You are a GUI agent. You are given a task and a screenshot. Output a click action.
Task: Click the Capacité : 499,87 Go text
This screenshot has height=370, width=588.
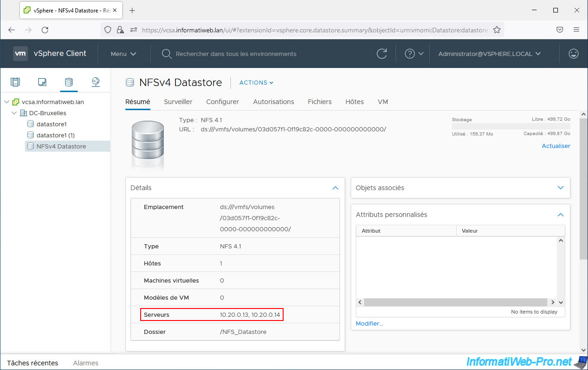click(547, 133)
